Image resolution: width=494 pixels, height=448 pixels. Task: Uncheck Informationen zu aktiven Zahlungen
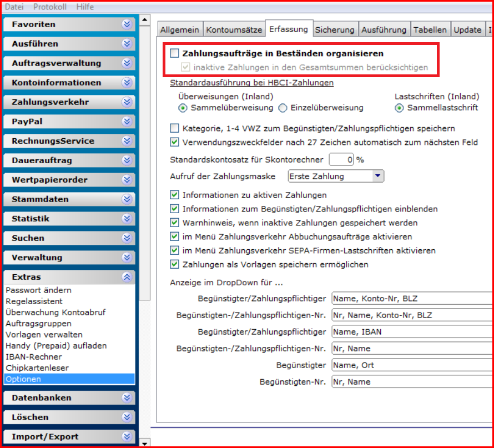[174, 195]
